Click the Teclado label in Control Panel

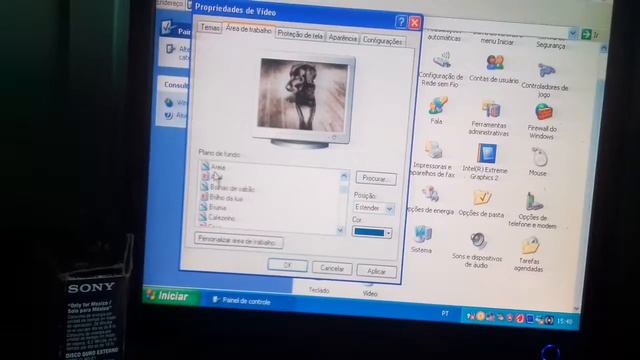(318, 290)
